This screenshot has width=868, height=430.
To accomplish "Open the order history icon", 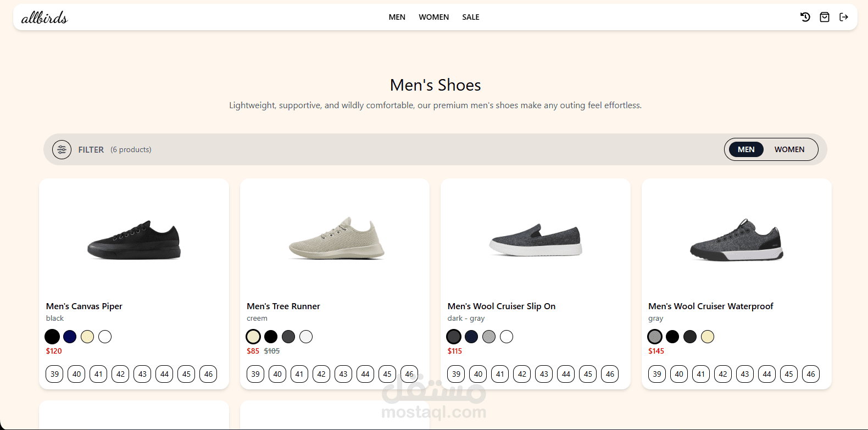I will click(805, 17).
